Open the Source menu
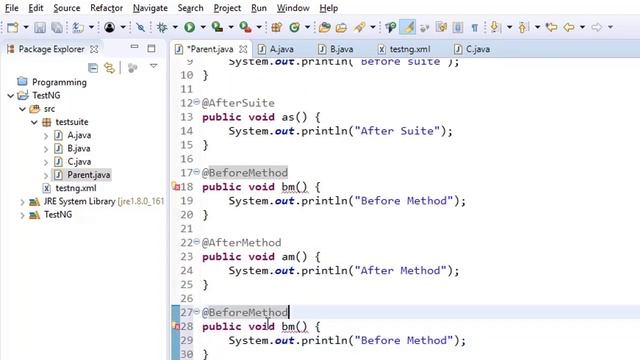The width and height of the screenshot is (640, 360). pyautogui.click(x=67, y=8)
